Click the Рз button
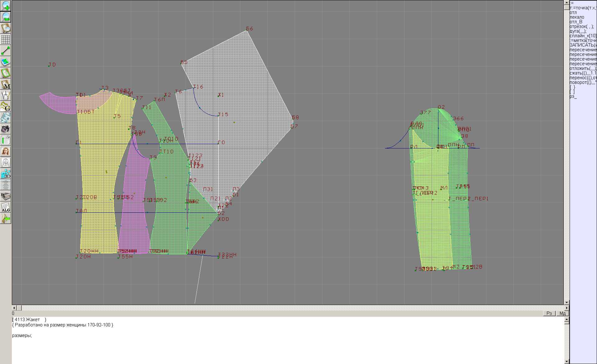 pyautogui.click(x=549, y=313)
